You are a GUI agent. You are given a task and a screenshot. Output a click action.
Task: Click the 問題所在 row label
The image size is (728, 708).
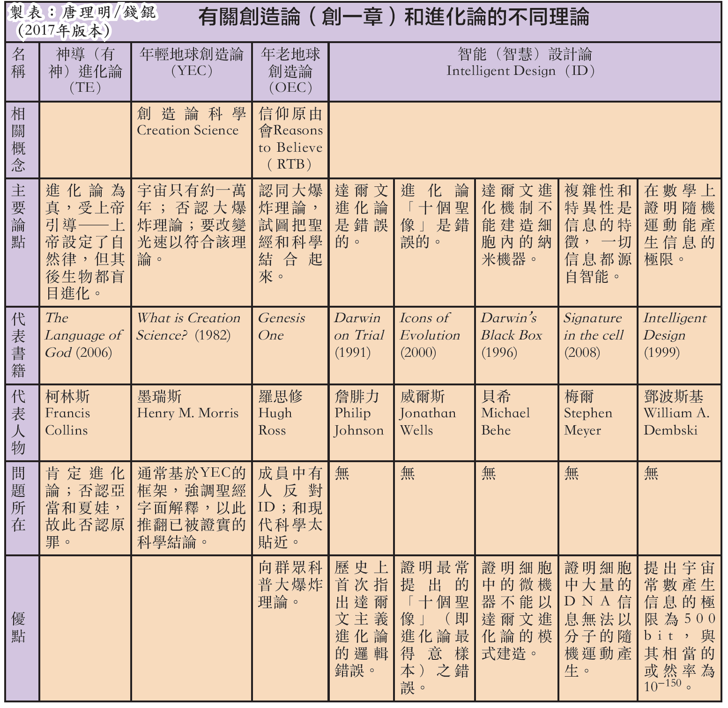(x=19, y=499)
